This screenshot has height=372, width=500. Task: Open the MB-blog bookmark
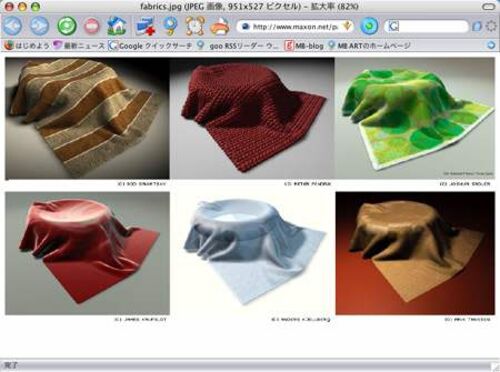click(x=304, y=46)
